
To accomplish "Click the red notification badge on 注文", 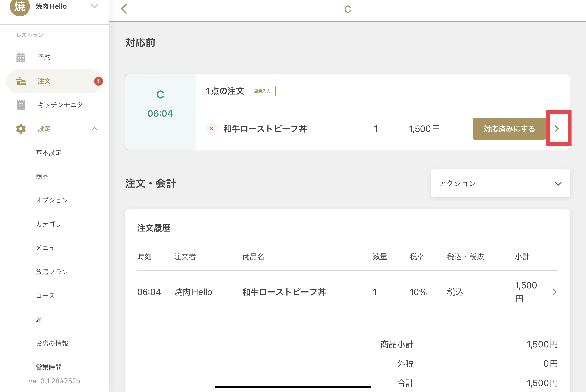I will pos(98,81).
